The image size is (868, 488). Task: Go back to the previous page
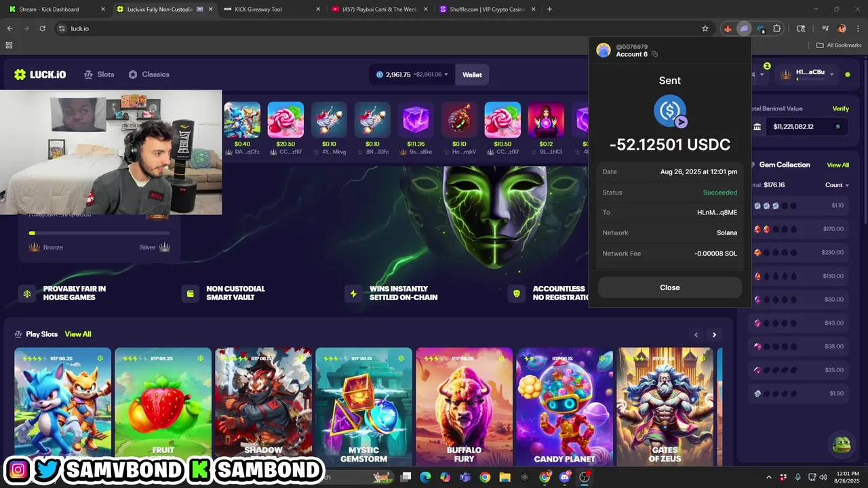point(9,28)
